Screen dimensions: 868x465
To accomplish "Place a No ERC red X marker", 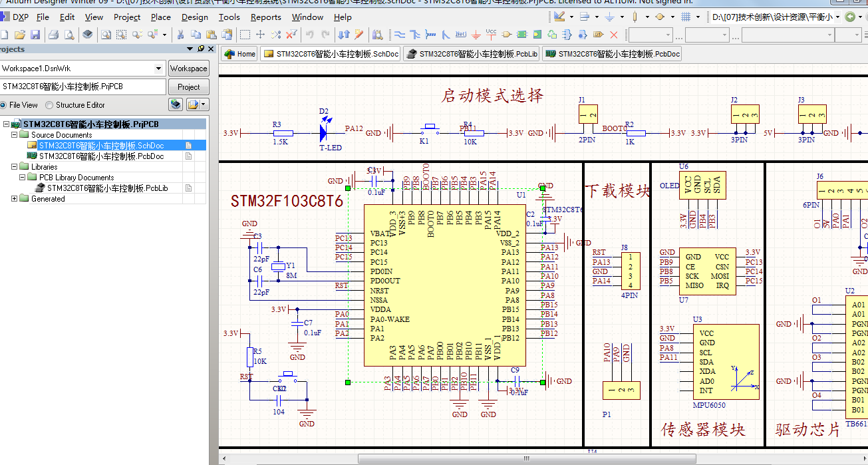I will click(613, 34).
